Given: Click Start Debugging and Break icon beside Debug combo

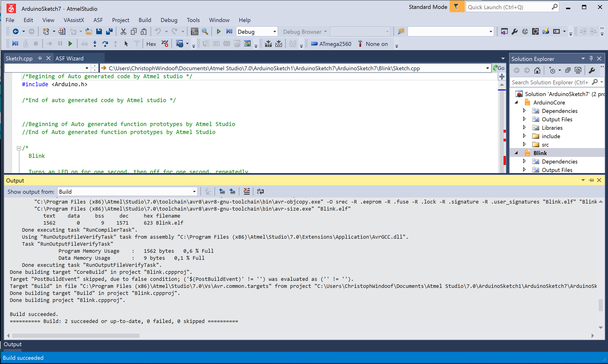Looking at the screenshot, I should pos(229,31).
